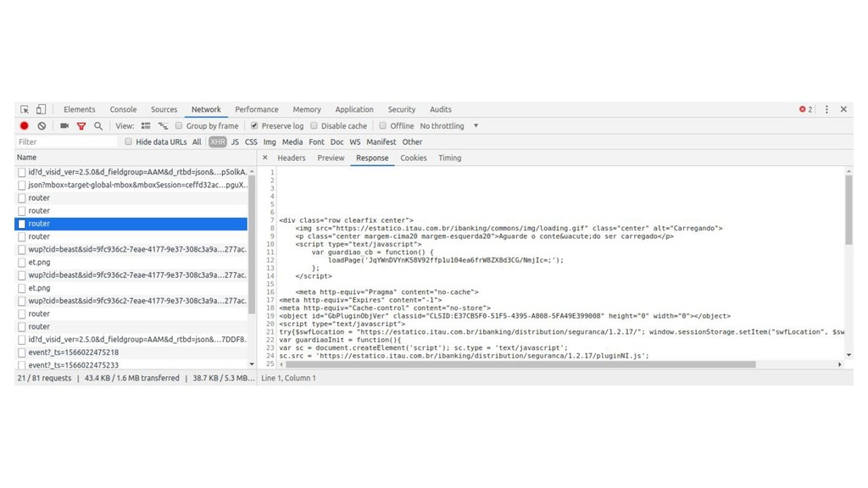Open the DevTools three-dot menu
868x488 pixels.
(x=826, y=109)
